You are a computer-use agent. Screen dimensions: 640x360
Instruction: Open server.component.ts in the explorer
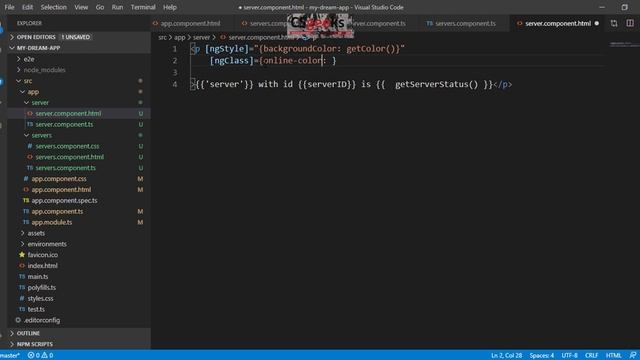pyautogui.click(x=64, y=124)
